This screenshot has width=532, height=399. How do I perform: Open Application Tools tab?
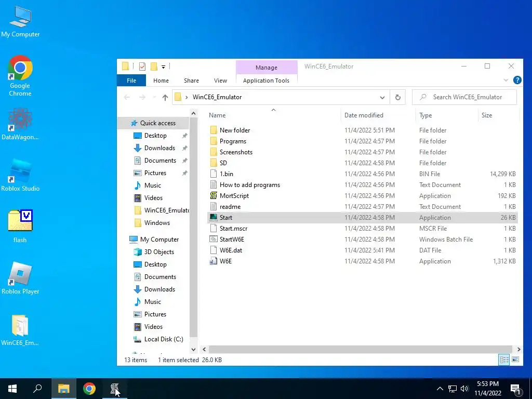[x=267, y=81]
